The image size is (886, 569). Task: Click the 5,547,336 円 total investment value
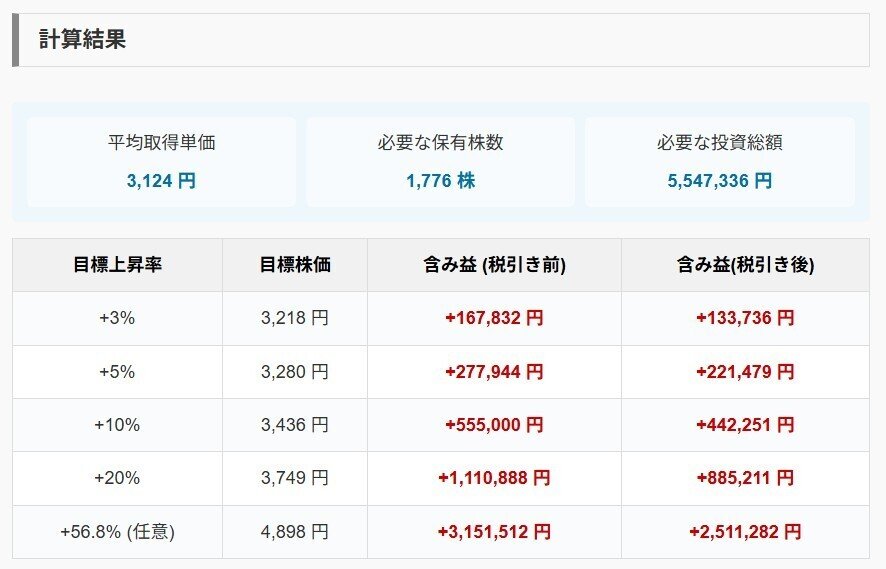(719, 181)
